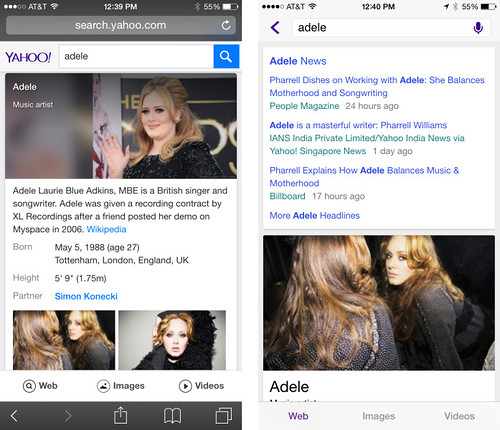Viewport: 500px width, 430px height.
Task: Tap the Safari reload icon
Action: coord(226,25)
